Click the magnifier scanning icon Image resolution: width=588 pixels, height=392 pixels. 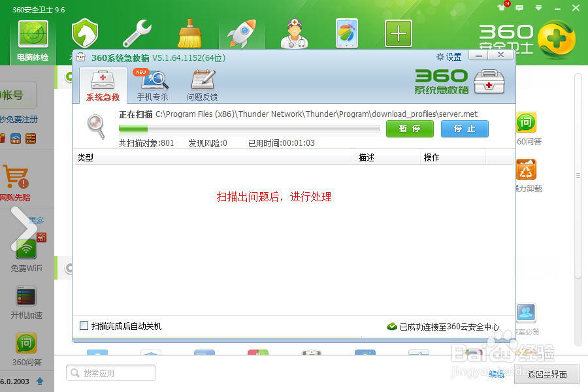[x=96, y=127]
